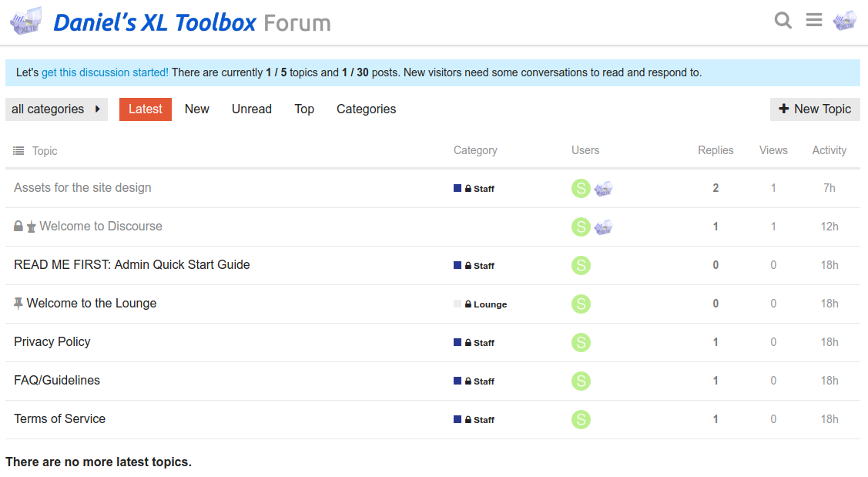Click Staff category badge in FAQ/Guidelines row
The image size is (868, 477).
pos(474,381)
